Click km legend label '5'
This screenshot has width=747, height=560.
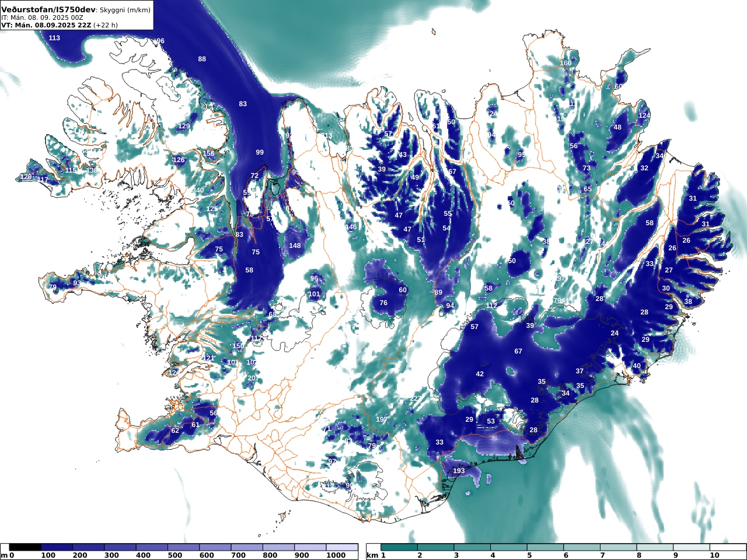coord(529,555)
